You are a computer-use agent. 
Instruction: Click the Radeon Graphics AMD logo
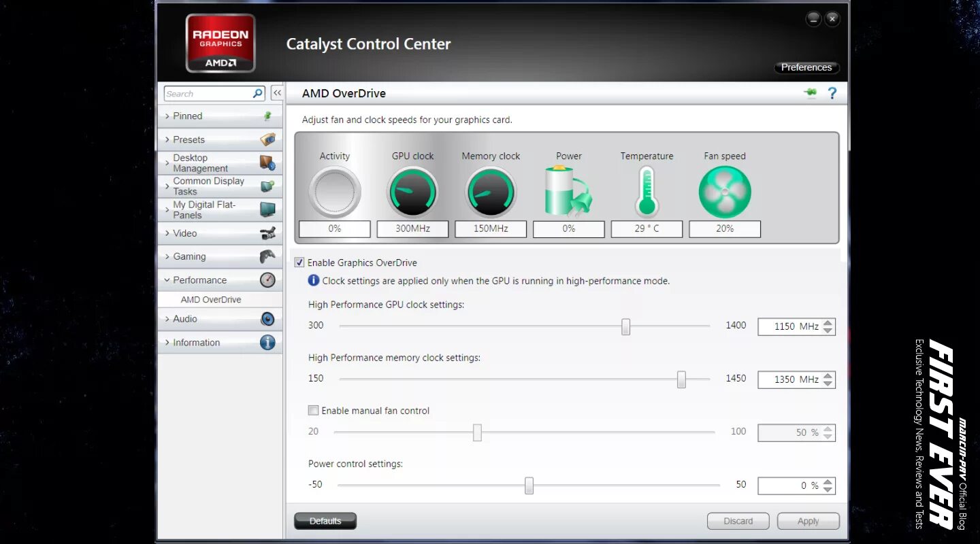220,44
